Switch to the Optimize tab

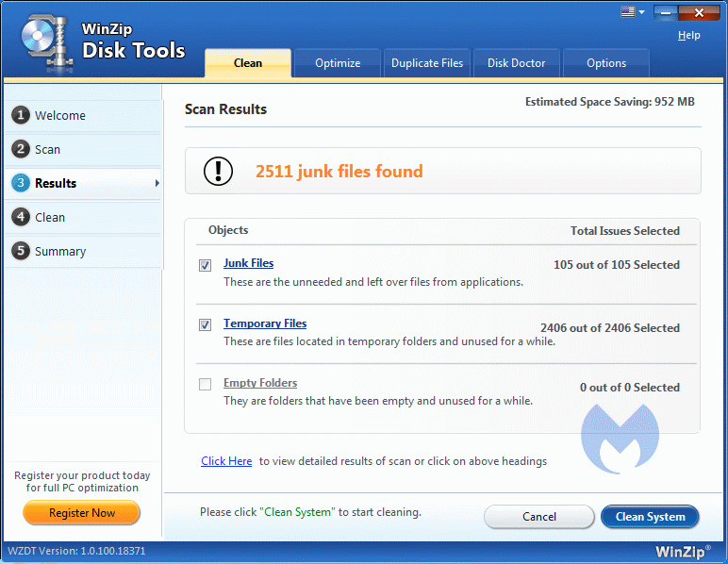338,63
